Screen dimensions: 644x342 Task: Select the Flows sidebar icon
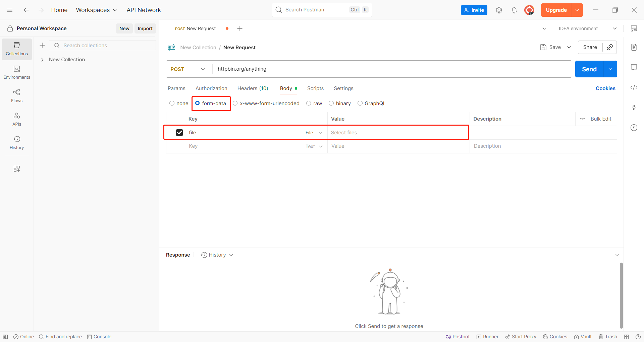click(16, 95)
